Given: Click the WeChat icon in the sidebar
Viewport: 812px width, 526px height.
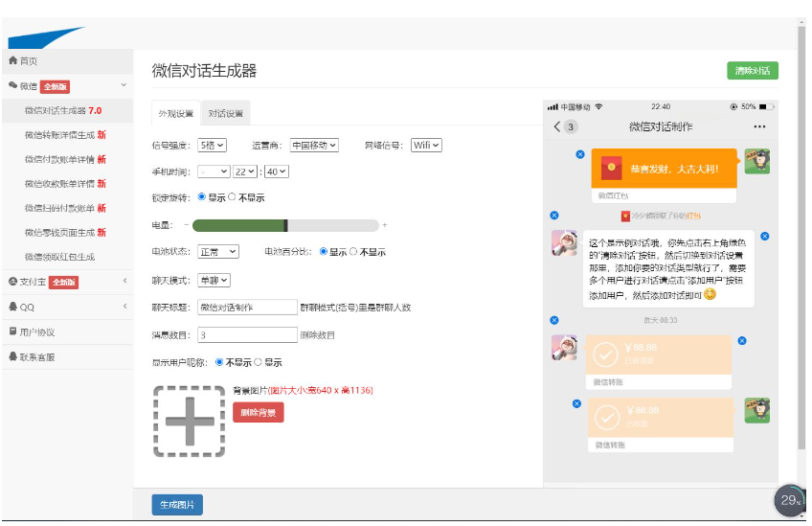Looking at the screenshot, I should coord(13,85).
